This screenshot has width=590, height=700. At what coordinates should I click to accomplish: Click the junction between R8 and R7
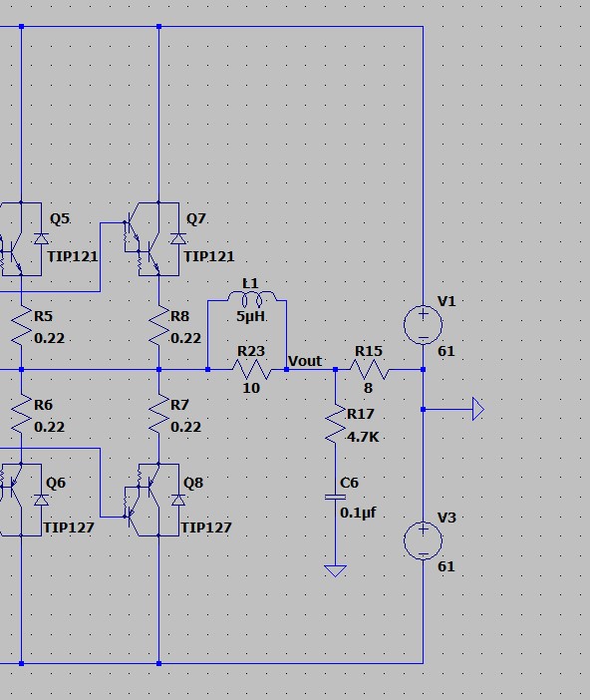click(158, 370)
